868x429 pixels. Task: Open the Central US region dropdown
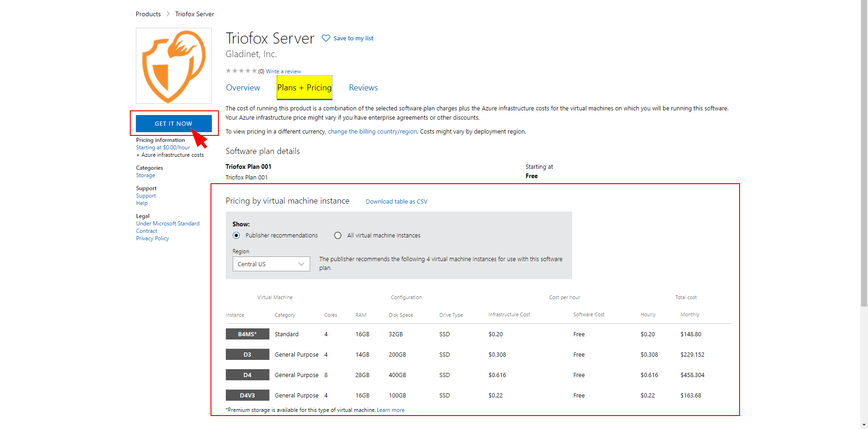click(x=271, y=264)
